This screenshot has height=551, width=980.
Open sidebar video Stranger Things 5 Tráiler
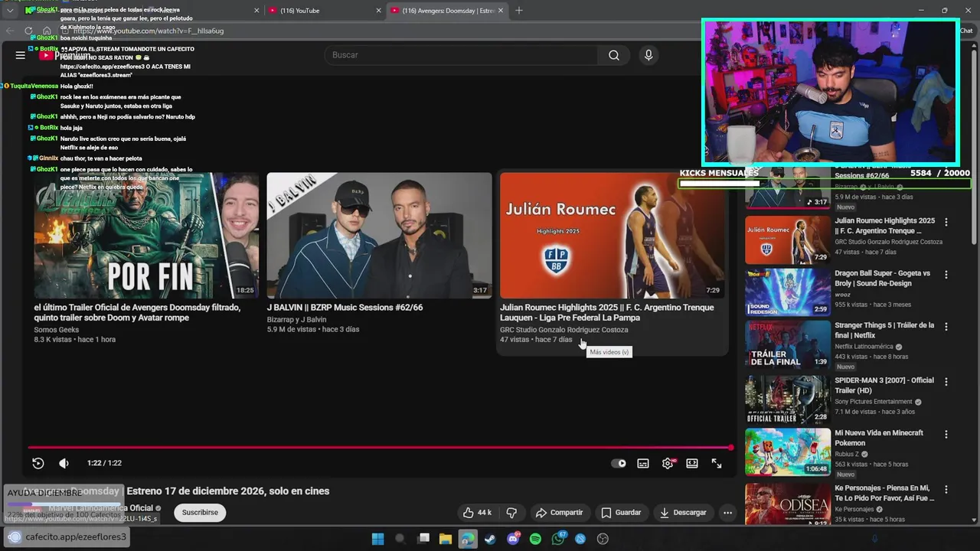tap(884, 330)
